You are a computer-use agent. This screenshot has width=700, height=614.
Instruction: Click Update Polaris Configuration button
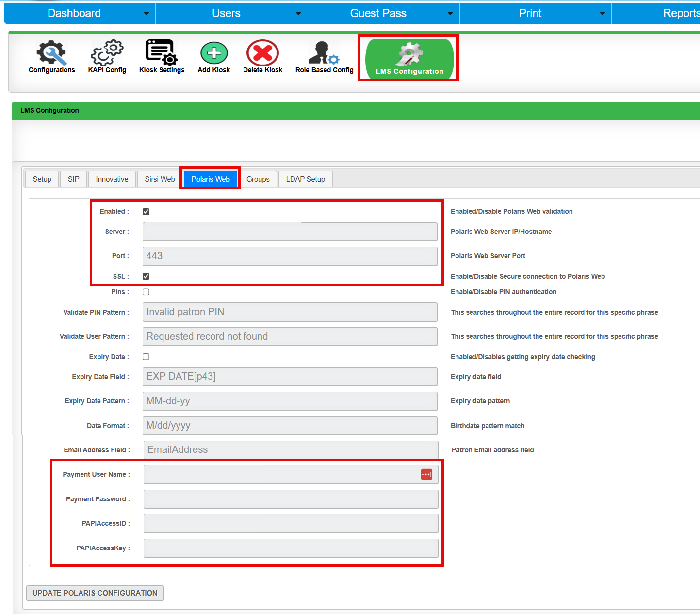(x=95, y=593)
